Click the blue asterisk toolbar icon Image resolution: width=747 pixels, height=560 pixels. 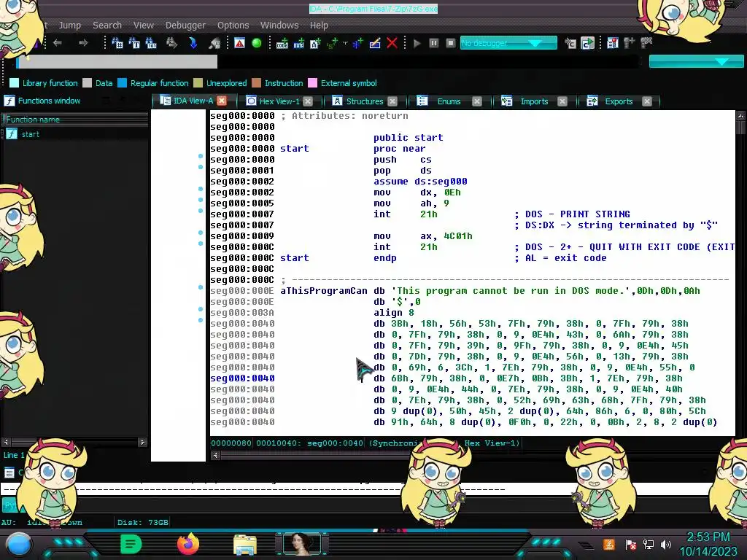click(x=357, y=43)
